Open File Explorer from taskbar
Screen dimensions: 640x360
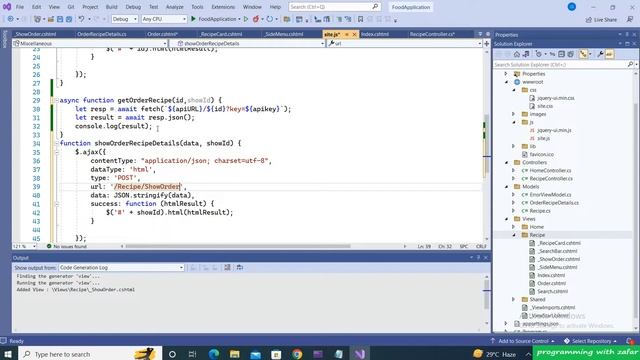pyautogui.click(x=235, y=354)
